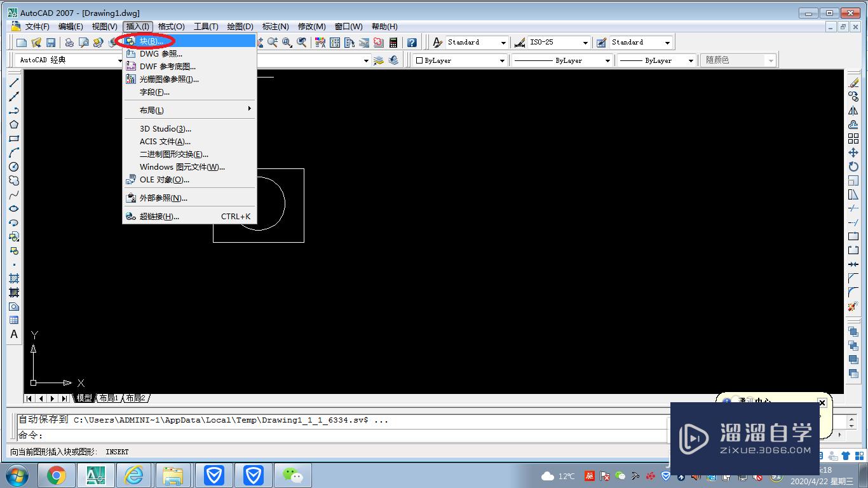Select the Polygon tool

point(14,125)
